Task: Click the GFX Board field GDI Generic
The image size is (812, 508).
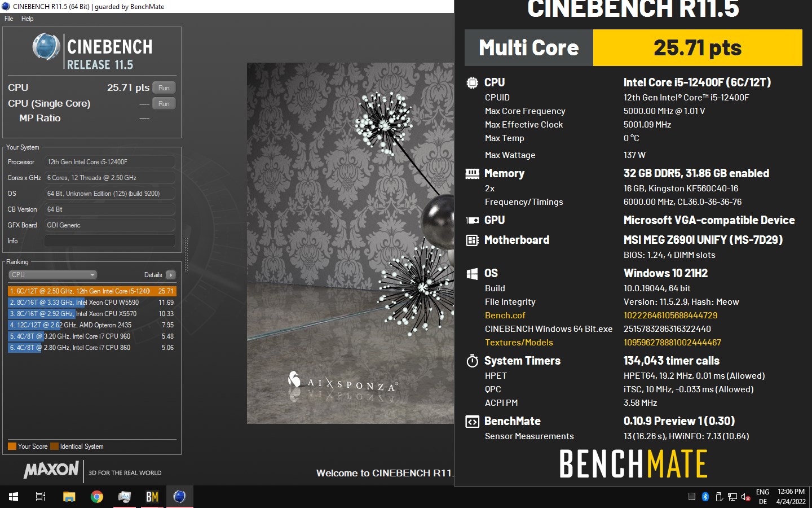Action: tap(109, 225)
